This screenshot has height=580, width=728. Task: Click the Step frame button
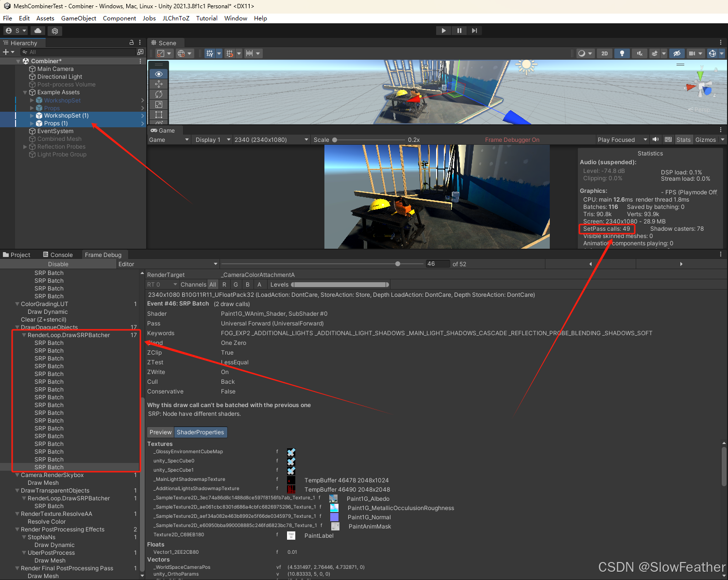pyautogui.click(x=474, y=31)
